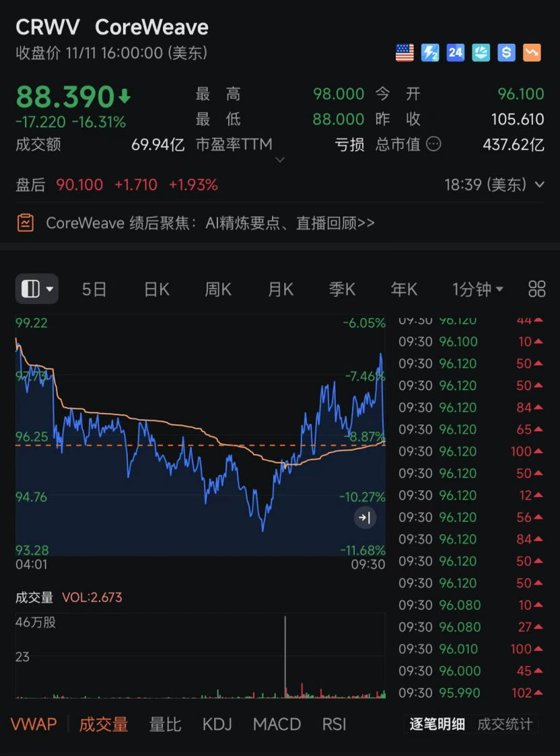
Task: Switch to the 成交统计 tab
Action: (504, 724)
